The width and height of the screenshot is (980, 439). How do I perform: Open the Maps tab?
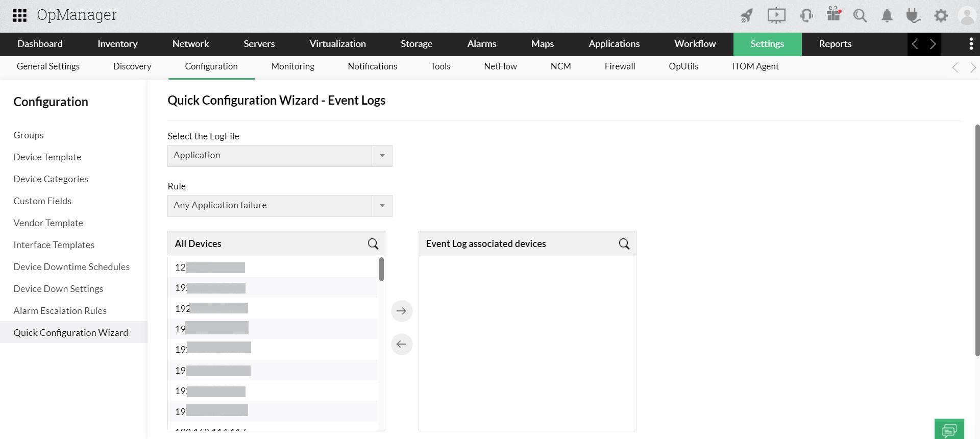[543, 44]
